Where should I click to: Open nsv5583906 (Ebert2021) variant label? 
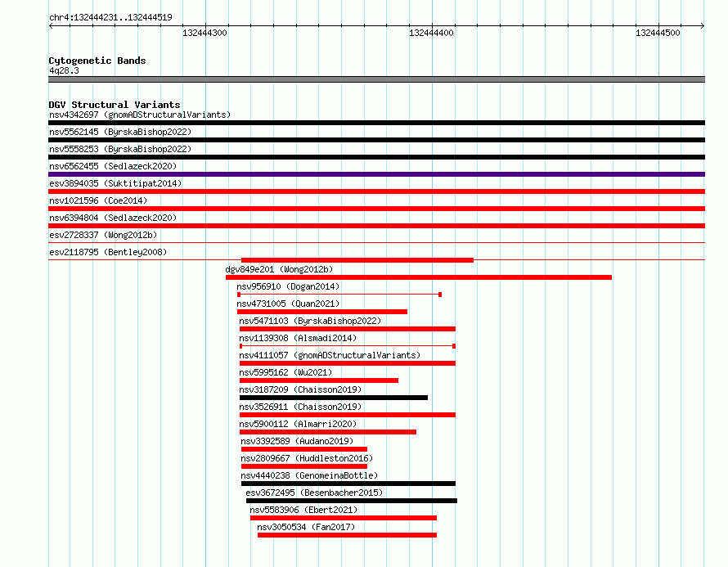(x=303, y=510)
